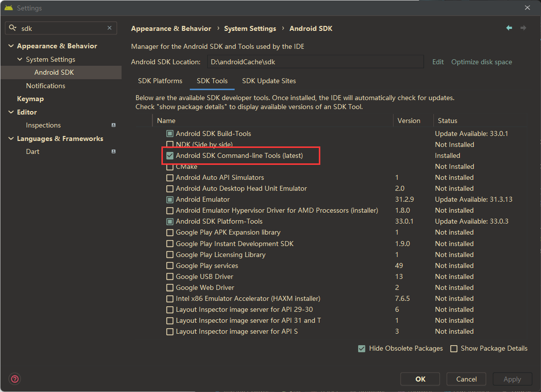Viewport: 541px width, 392px height.
Task: Enable Show Package Details checkbox
Action: pyautogui.click(x=454, y=349)
